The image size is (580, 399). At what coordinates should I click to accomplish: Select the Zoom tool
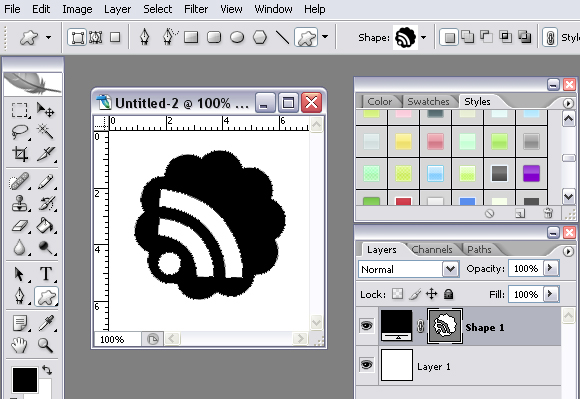(45, 345)
